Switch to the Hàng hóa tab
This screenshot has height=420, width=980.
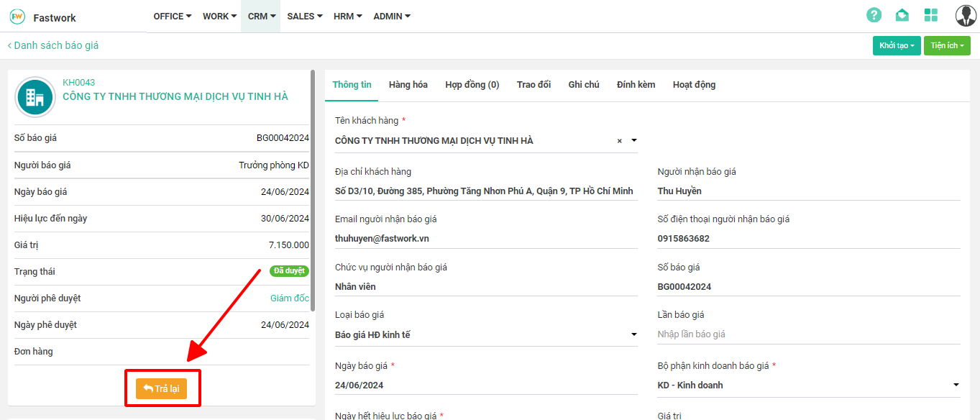click(x=408, y=85)
